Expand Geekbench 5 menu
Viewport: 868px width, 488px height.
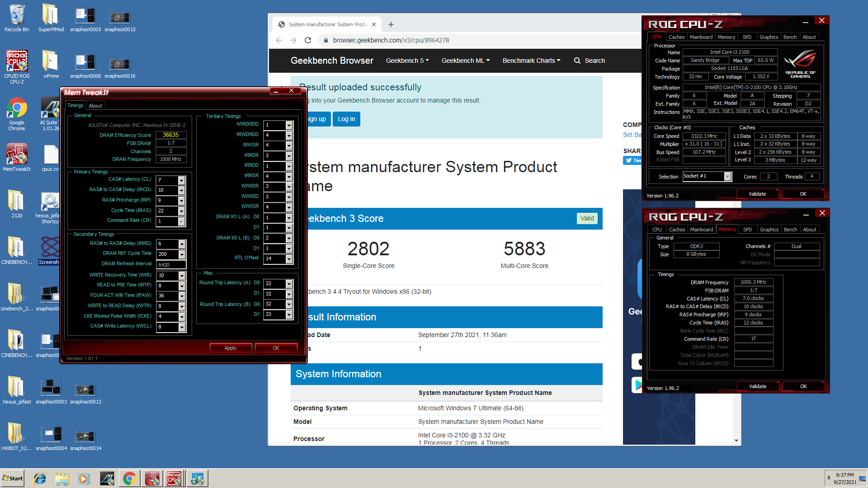pos(407,61)
